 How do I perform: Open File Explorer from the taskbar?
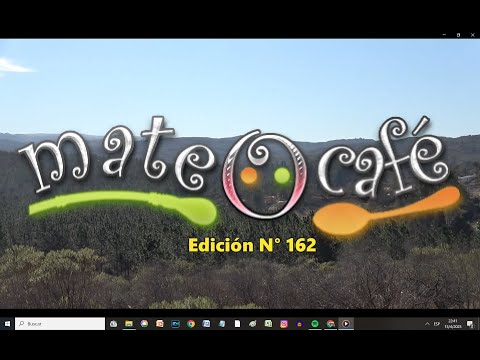point(129,324)
